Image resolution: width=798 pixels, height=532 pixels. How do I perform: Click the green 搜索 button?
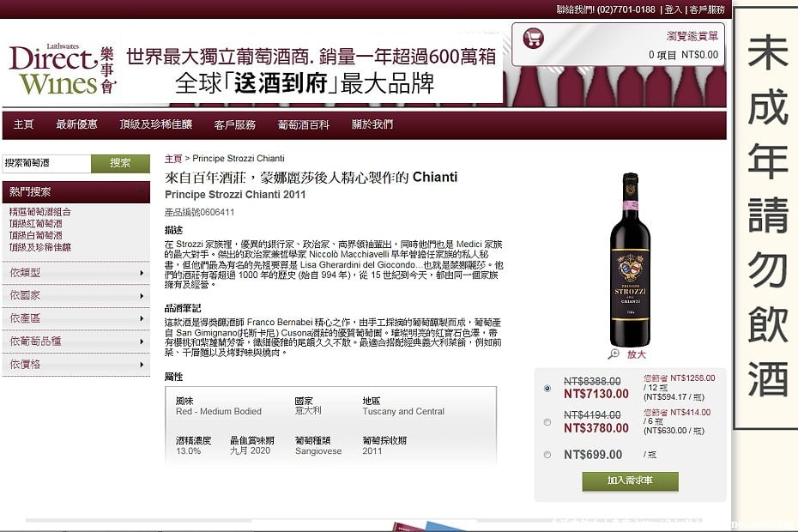120,163
